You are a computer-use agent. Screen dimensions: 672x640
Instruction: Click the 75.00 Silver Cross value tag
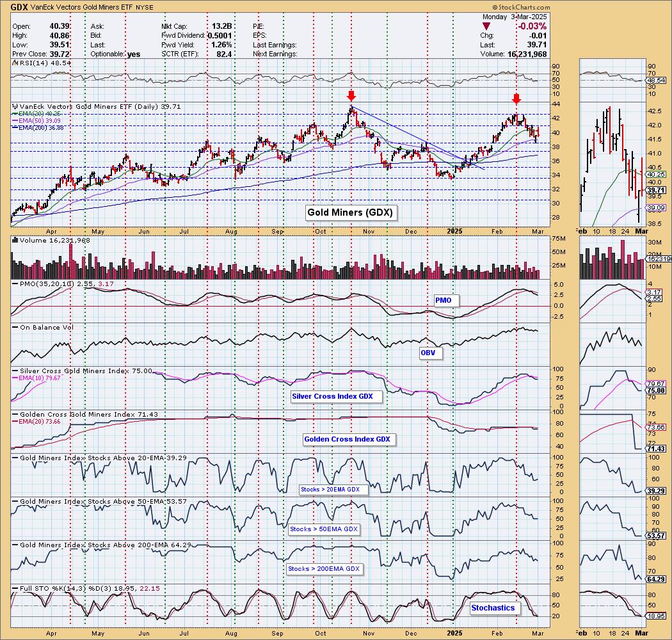(656, 390)
